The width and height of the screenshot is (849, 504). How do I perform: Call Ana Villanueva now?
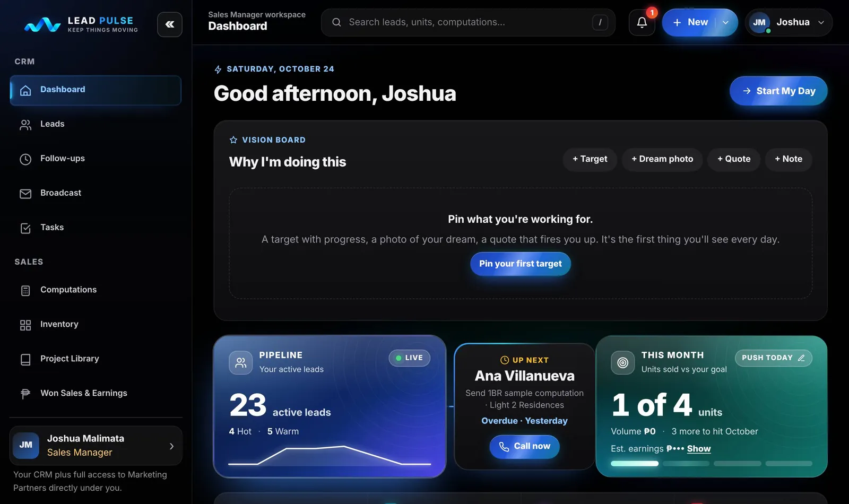coord(524,447)
